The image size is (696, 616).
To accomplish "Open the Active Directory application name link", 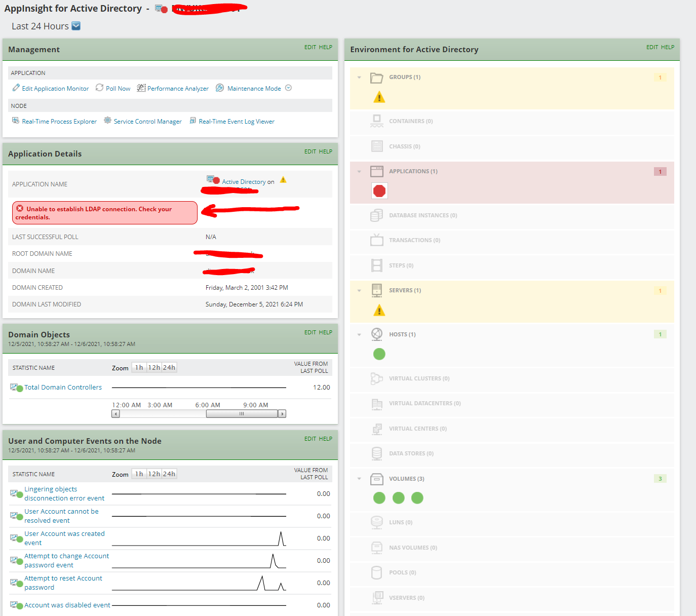I will pos(244,182).
